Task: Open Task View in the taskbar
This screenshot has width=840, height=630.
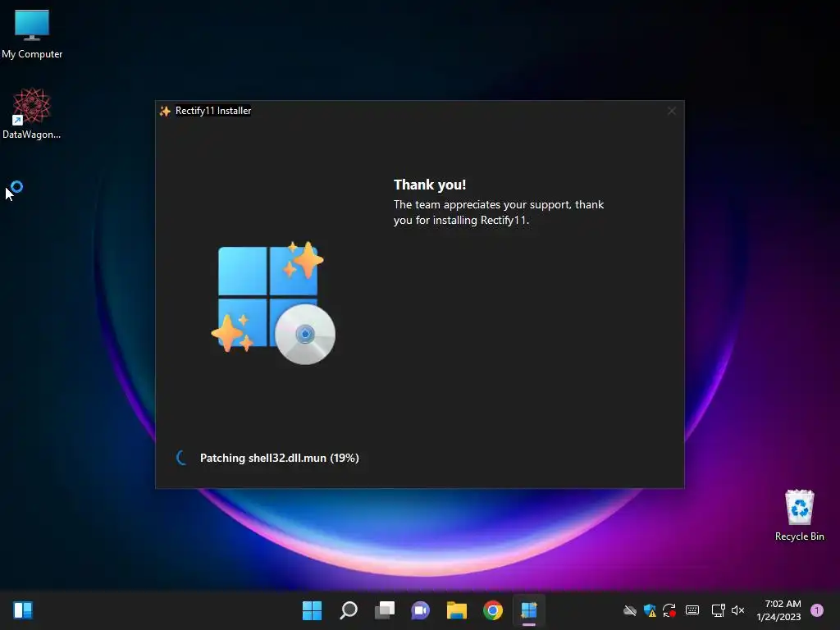Action: (385, 610)
